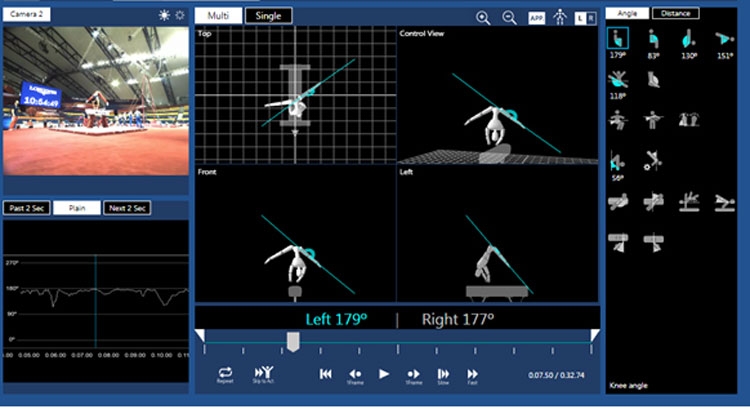Toggle the R side selector

click(591, 18)
